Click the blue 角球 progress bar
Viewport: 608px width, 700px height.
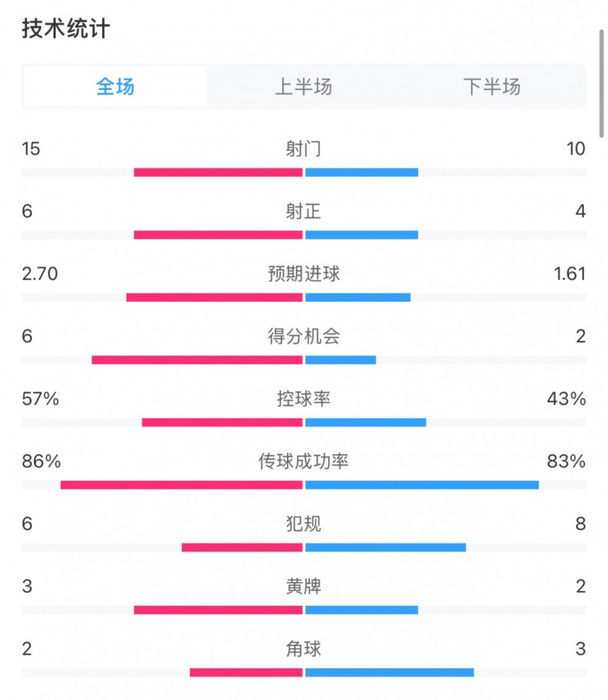389,672
